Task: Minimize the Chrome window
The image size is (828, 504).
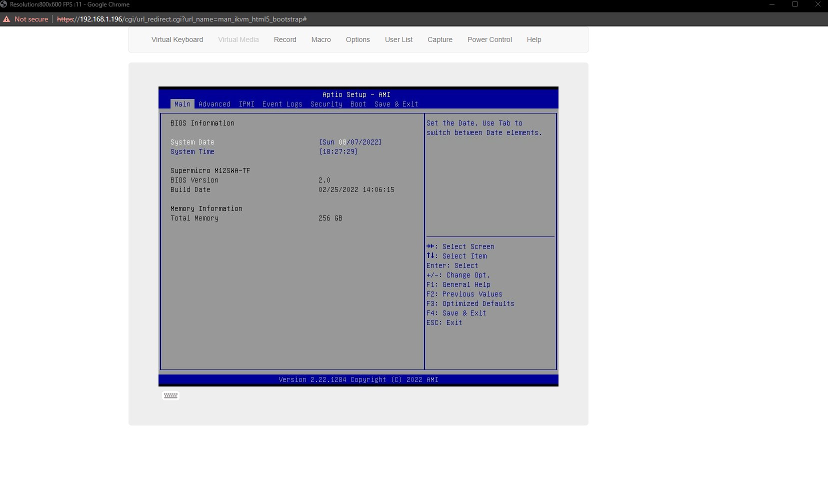Action: pos(772,4)
